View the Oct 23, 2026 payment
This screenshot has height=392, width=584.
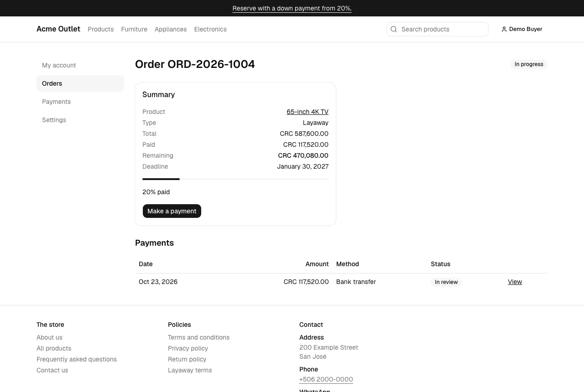click(515, 282)
